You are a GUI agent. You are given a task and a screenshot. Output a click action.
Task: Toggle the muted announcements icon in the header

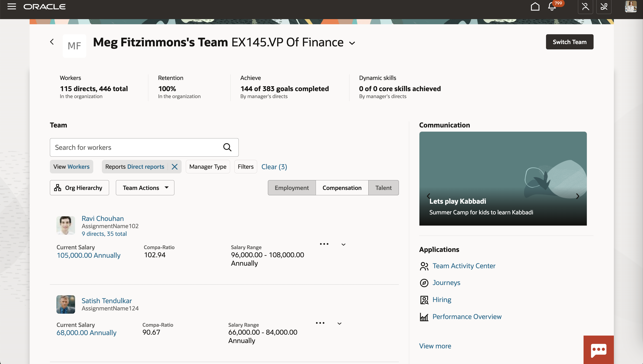(604, 7)
